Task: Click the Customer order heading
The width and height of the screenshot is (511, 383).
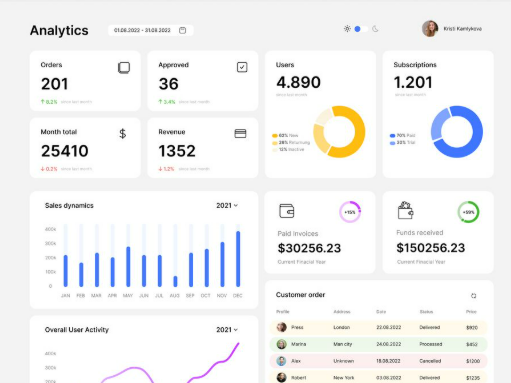Action: [300, 295]
